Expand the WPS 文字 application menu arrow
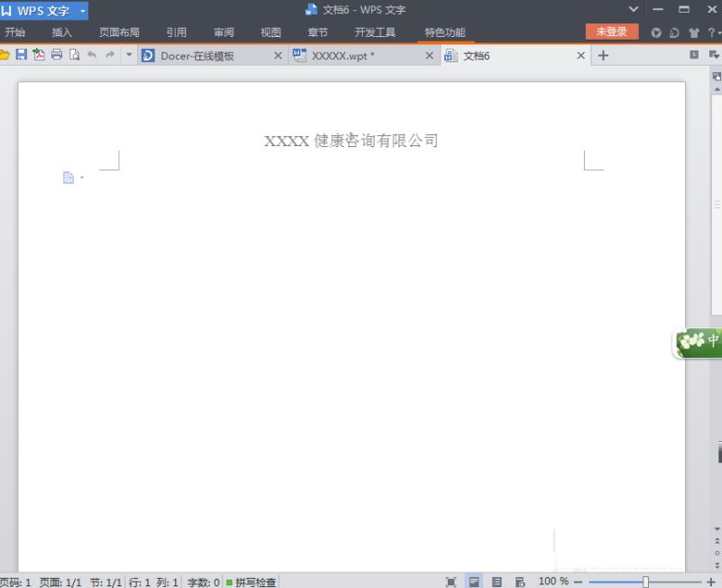 (x=83, y=11)
